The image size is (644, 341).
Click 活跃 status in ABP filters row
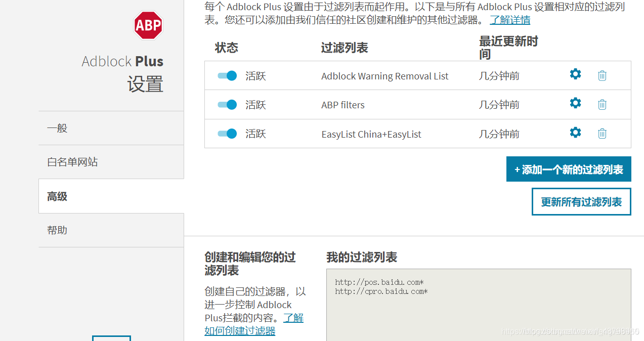pyautogui.click(x=255, y=105)
